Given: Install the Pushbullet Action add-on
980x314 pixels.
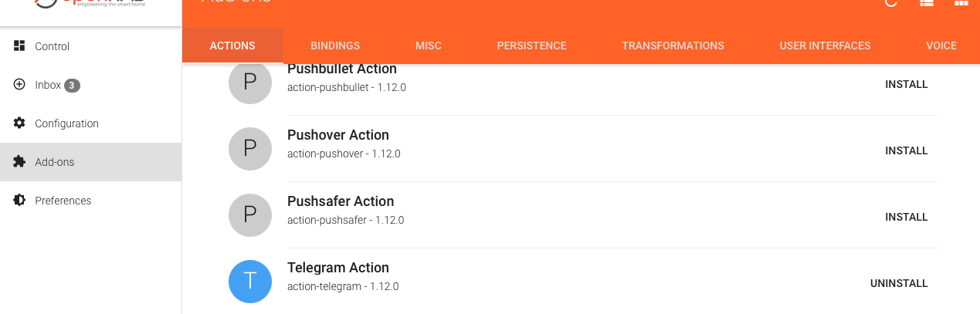Looking at the screenshot, I should [906, 84].
